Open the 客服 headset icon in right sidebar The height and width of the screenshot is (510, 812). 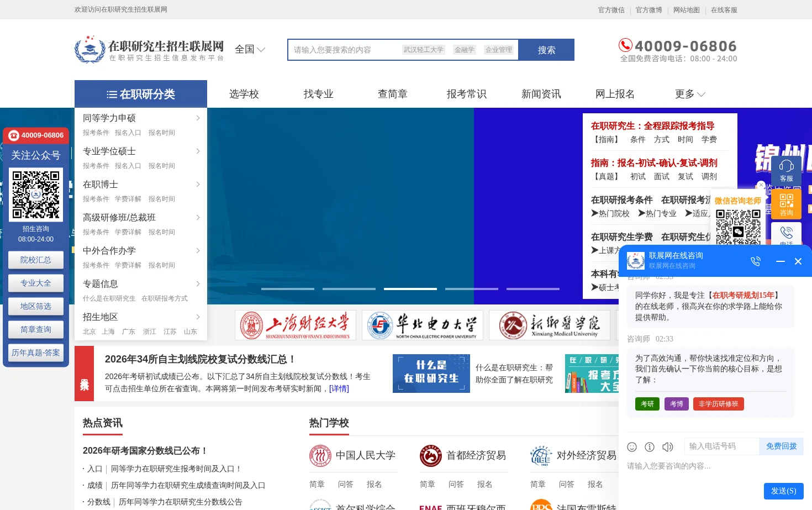(787, 170)
